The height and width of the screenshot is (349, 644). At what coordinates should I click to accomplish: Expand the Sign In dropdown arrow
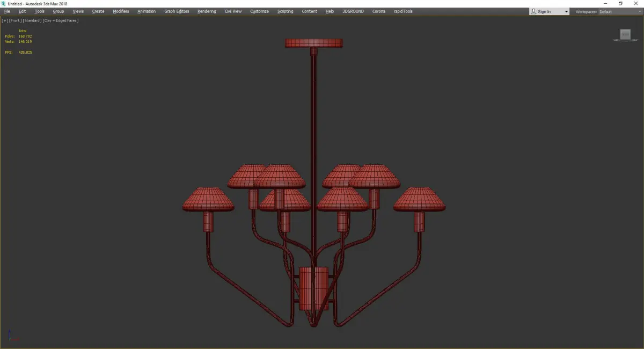tap(566, 11)
